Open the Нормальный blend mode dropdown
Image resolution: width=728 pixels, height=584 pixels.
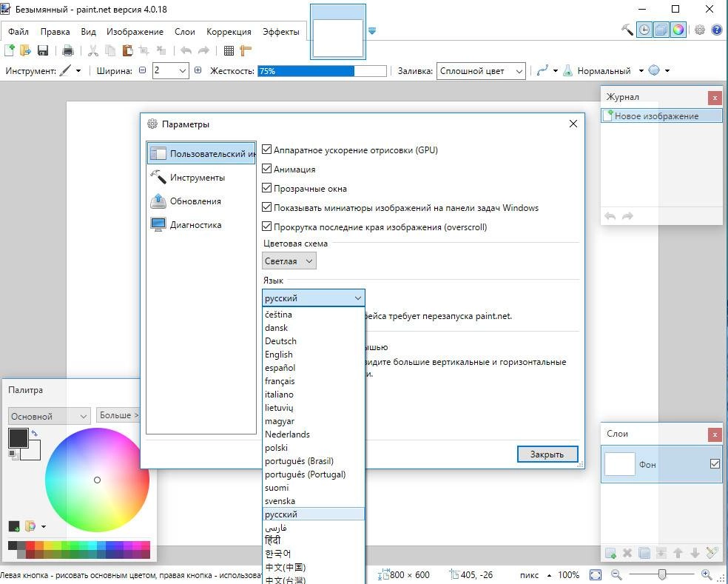pyautogui.click(x=641, y=70)
